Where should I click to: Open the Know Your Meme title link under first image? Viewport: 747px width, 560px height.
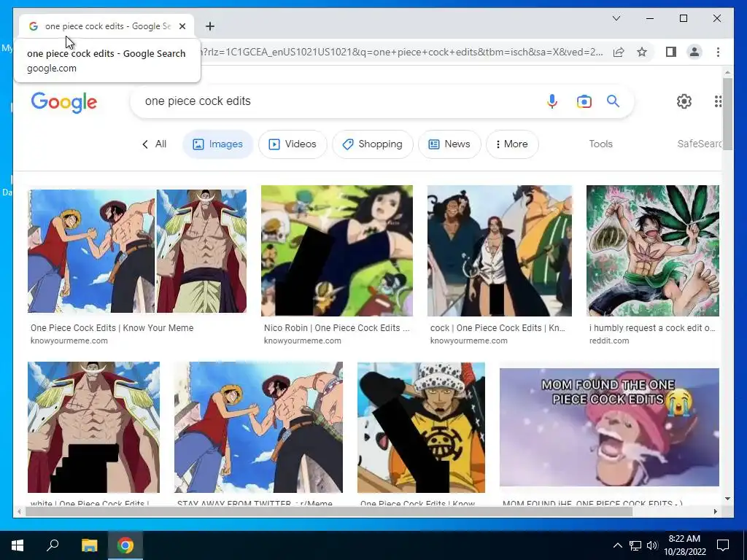point(112,327)
